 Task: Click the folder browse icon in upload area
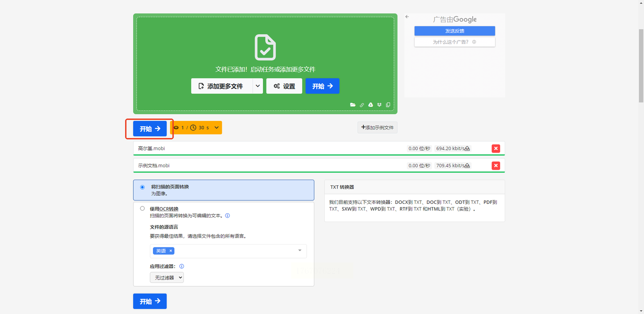(x=353, y=105)
